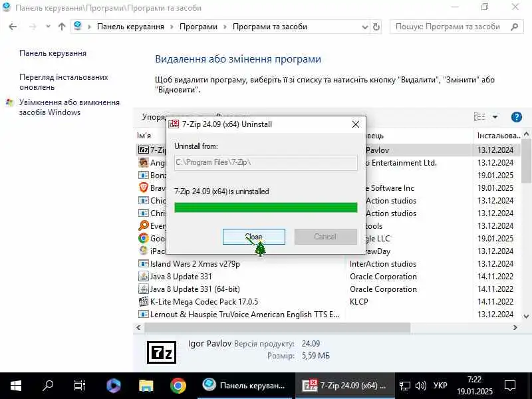The width and height of the screenshot is (532, 399).
Task: Click the forward navigation arrow
Action: point(33,27)
